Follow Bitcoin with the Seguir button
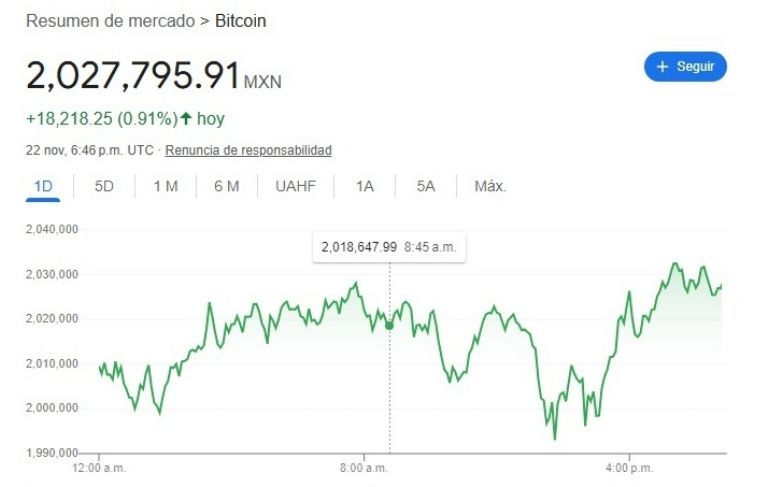This screenshot has width=768, height=487. 685,67
